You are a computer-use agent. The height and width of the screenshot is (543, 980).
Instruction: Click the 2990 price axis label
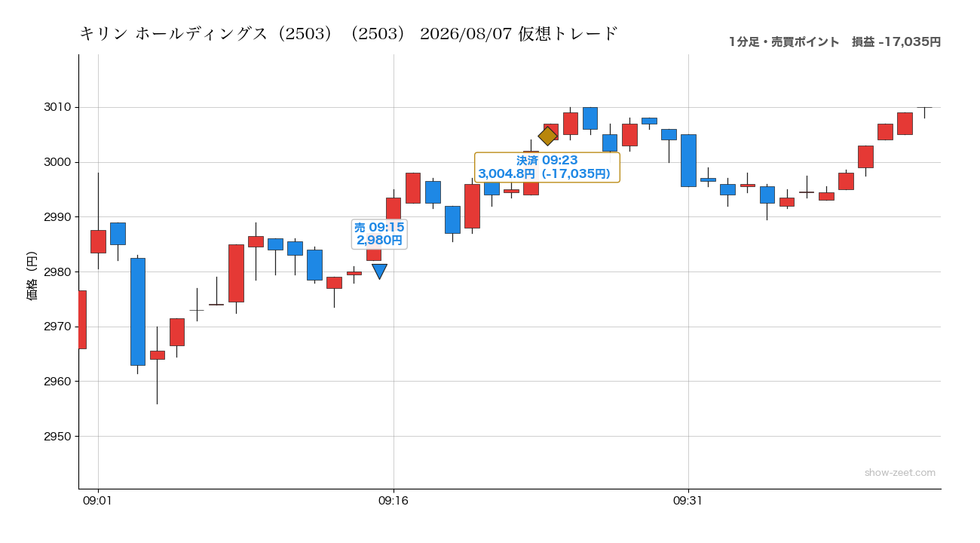(58, 217)
